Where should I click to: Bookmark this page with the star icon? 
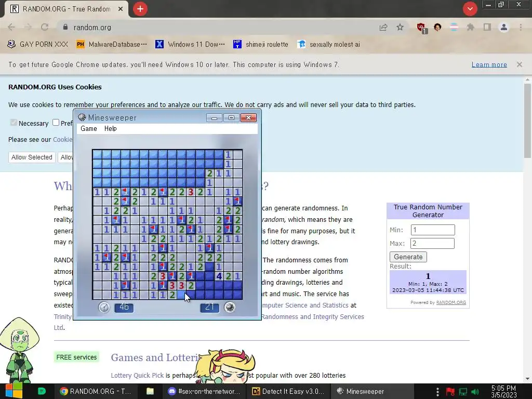[400, 28]
